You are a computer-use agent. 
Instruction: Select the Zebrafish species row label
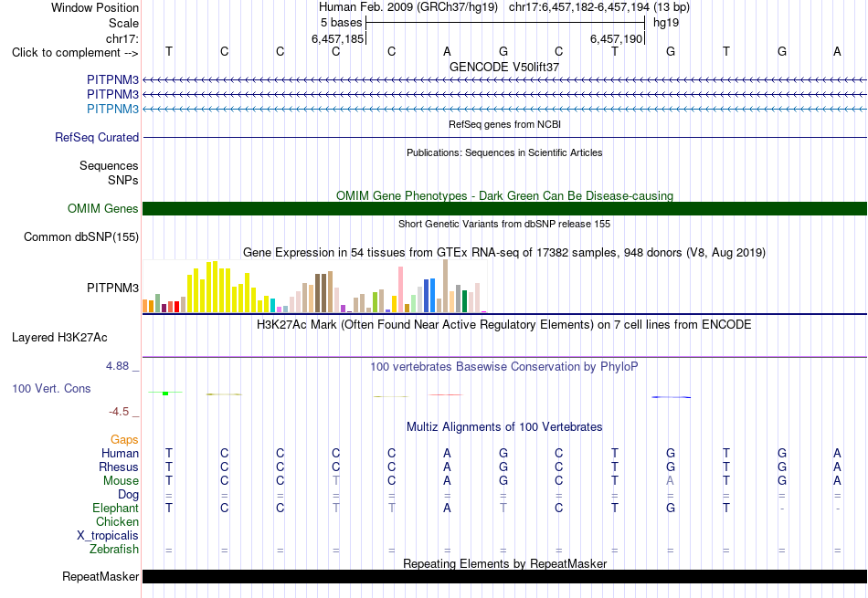coord(113,550)
